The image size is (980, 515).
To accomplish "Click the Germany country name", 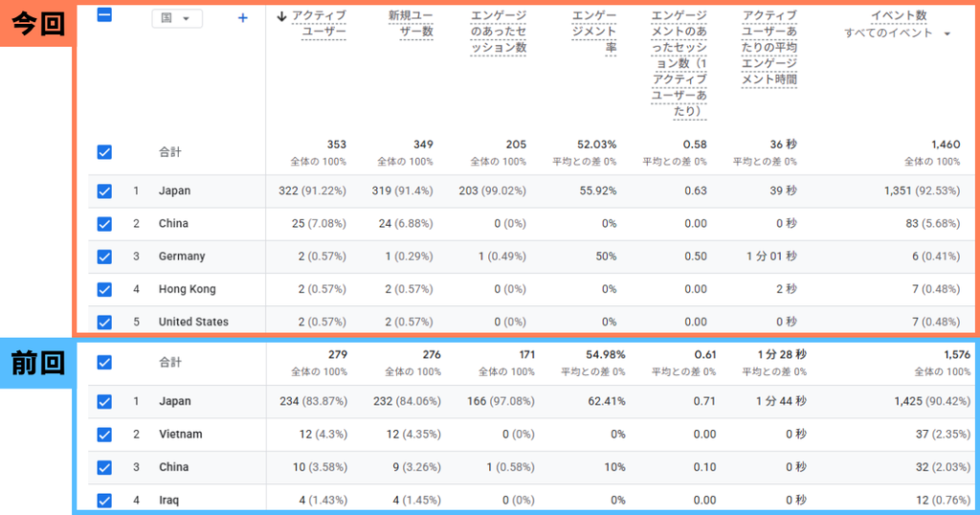I will point(182,257).
